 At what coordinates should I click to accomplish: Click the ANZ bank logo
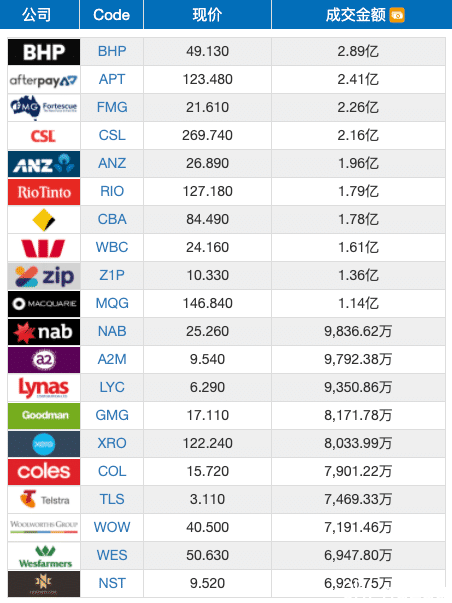click(x=44, y=164)
